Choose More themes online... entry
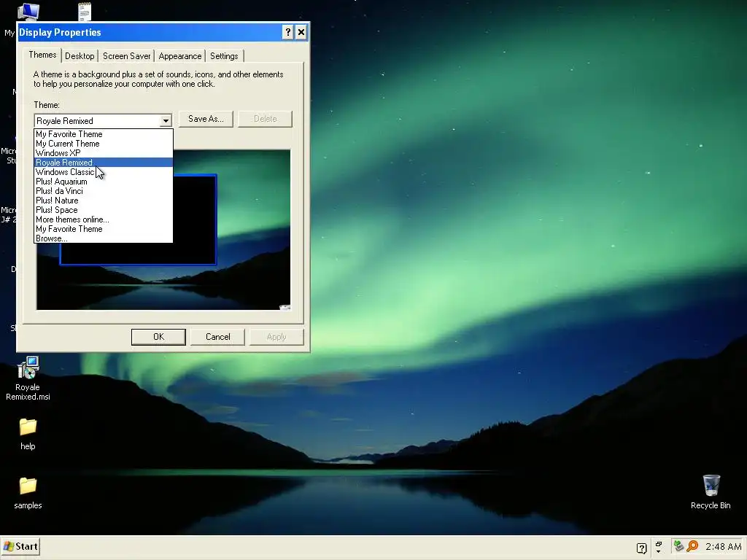The height and width of the screenshot is (560, 747). click(x=104, y=219)
